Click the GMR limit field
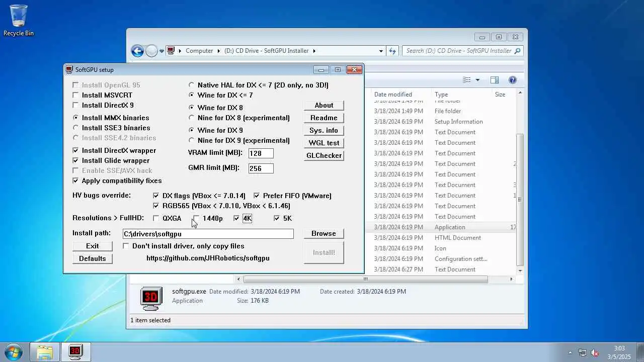The height and width of the screenshot is (362, 644). [x=261, y=168]
